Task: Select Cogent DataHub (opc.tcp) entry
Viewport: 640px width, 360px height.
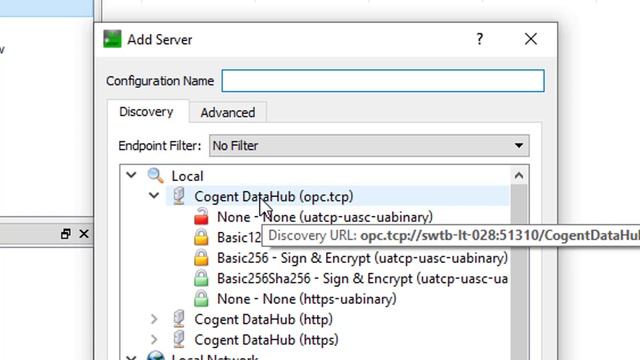Action: 274,197
